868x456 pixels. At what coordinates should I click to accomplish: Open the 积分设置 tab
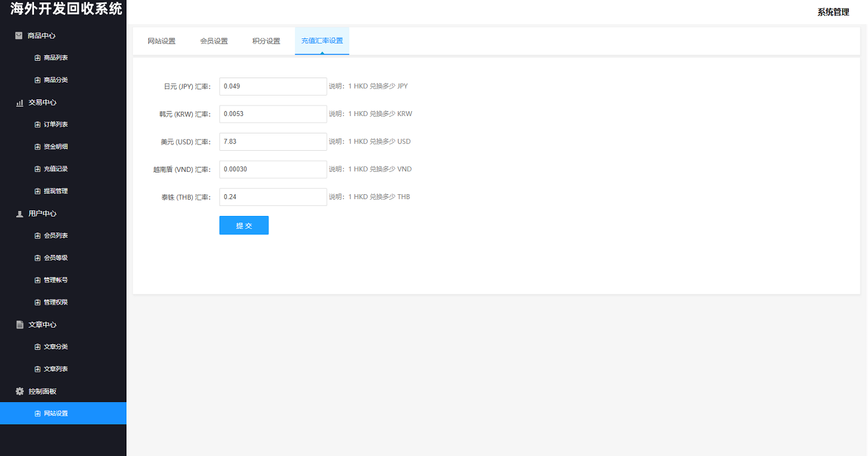pos(266,41)
